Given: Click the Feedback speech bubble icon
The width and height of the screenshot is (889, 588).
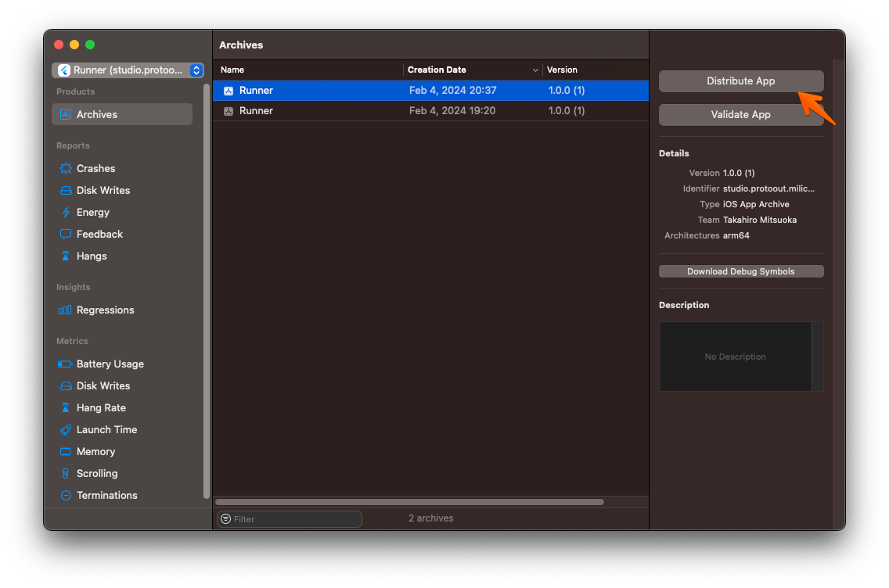Looking at the screenshot, I should 66,234.
